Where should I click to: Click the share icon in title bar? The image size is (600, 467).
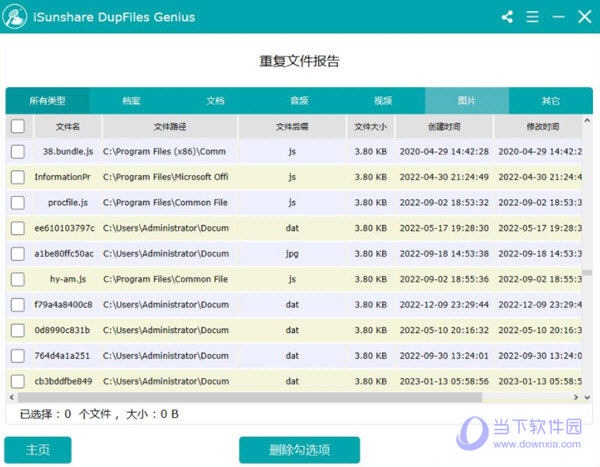point(507,17)
